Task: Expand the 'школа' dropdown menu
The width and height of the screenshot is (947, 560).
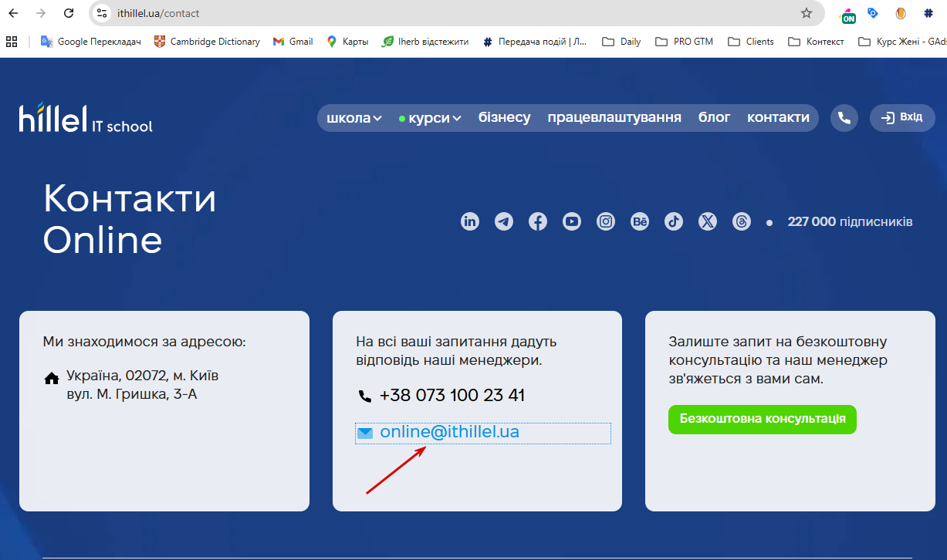Action: pyautogui.click(x=354, y=118)
